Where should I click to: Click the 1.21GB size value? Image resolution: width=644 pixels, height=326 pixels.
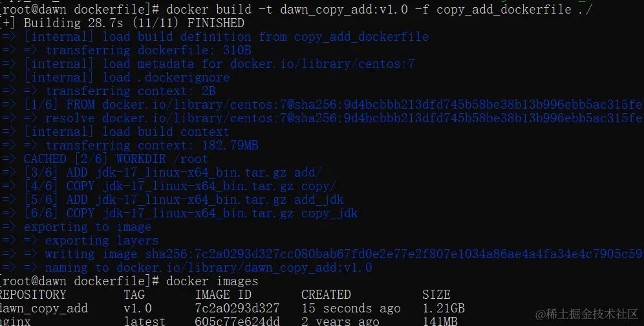point(444,308)
